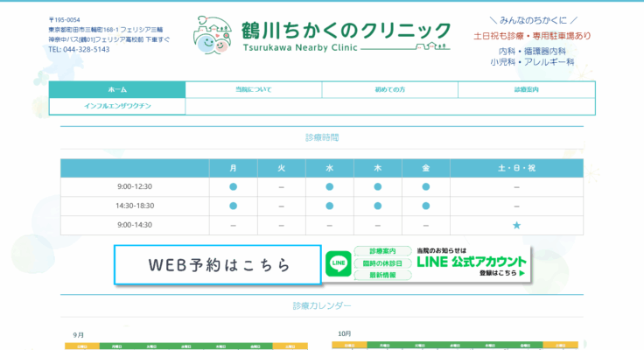Click the 月 column header

pos(234,168)
